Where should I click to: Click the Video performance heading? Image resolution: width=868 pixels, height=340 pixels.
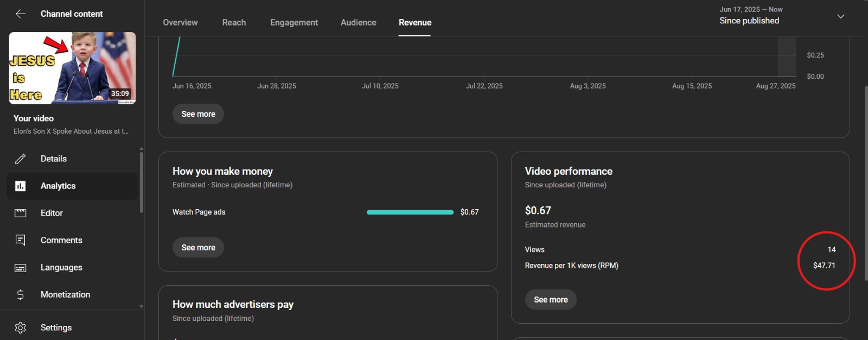[569, 172]
